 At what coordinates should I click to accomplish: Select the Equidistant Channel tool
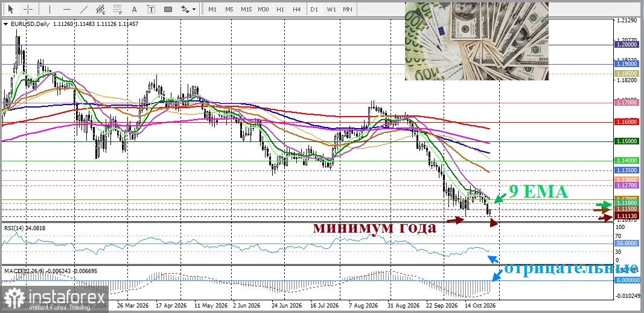[x=101, y=8]
